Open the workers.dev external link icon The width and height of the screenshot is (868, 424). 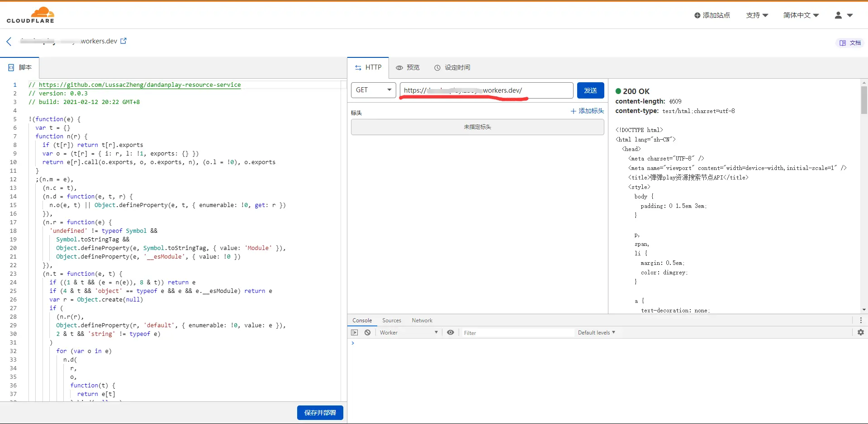pos(123,41)
